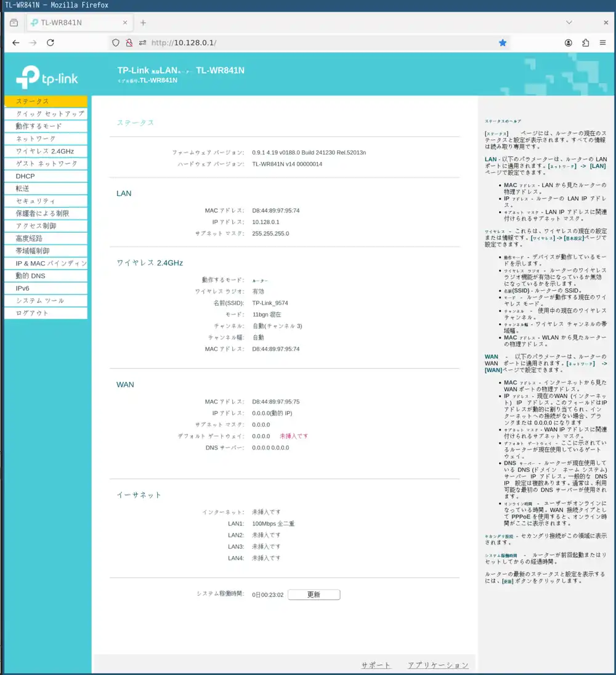Click WAN IP value 0.0.0.0(動的 IP)
The width and height of the screenshot is (616, 675).
tap(272, 413)
